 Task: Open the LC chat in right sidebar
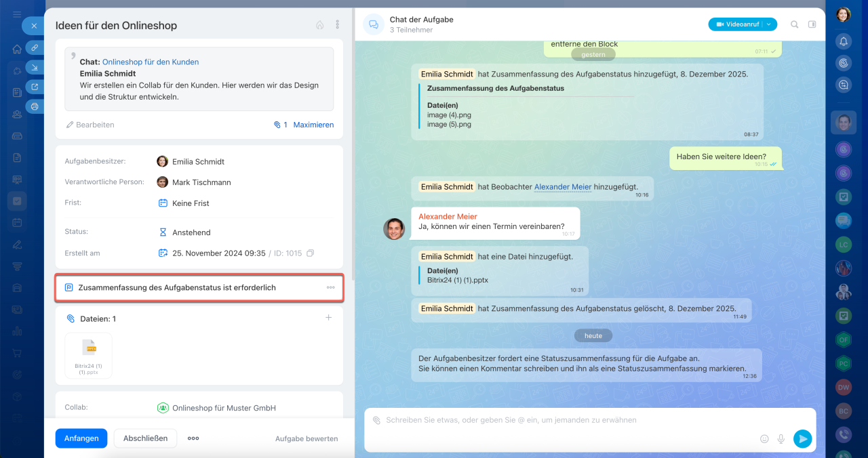click(844, 244)
